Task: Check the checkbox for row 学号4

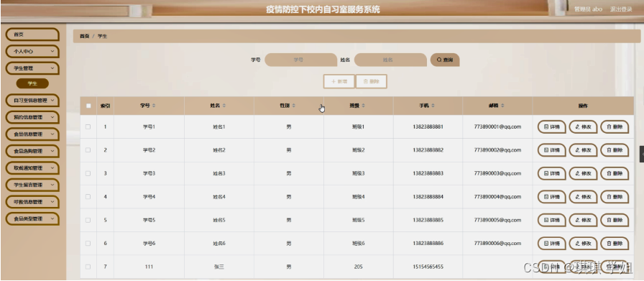Action: coord(88,197)
